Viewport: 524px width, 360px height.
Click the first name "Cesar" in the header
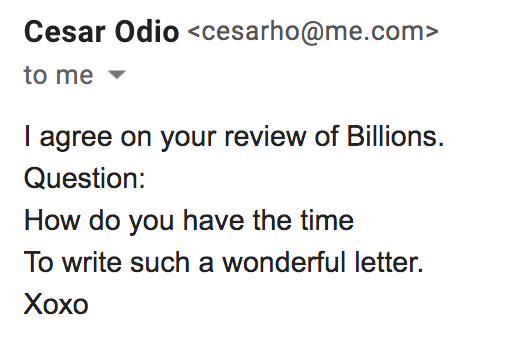(64, 32)
